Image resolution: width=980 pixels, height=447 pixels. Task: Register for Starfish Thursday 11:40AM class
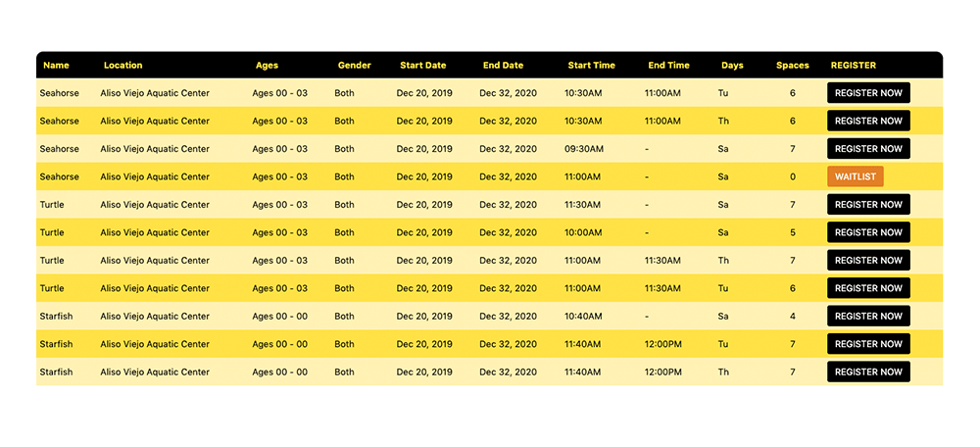pyautogui.click(x=868, y=372)
